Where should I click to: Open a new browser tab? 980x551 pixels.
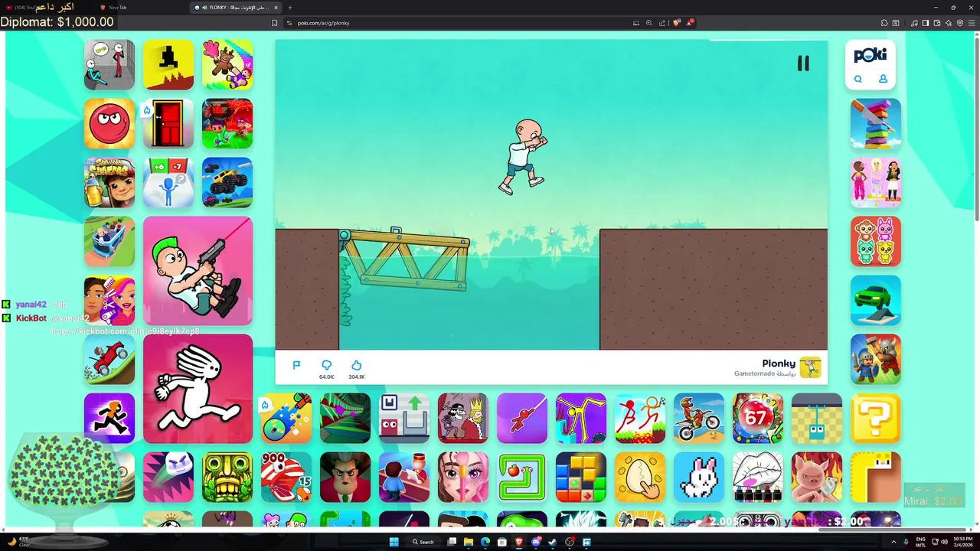click(290, 8)
